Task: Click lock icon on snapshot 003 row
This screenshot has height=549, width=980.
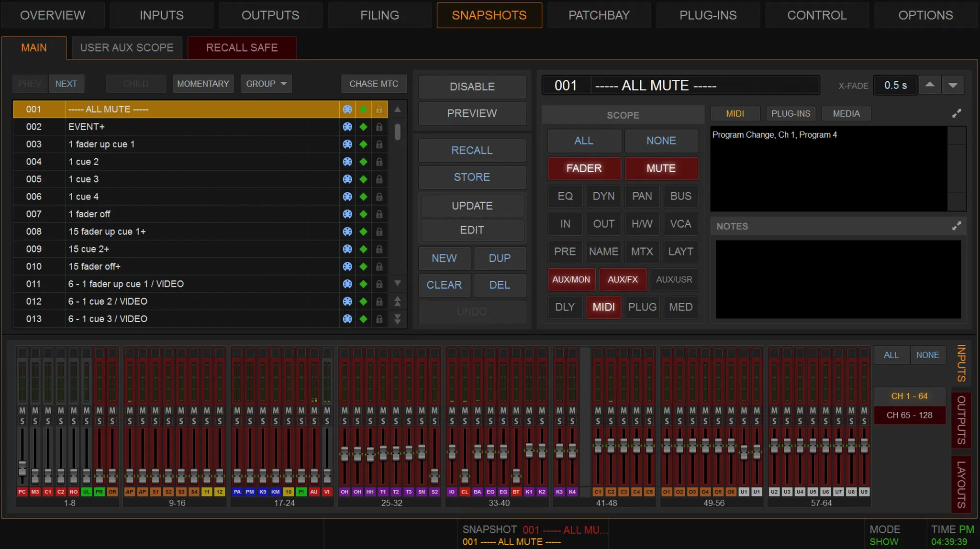Action: [x=379, y=144]
